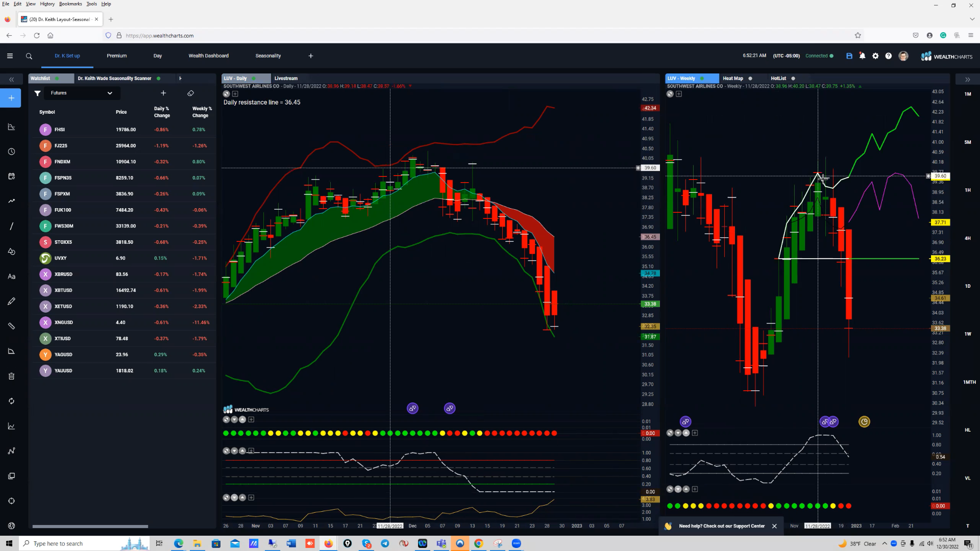This screenshot has width=980, height=551.
Task: Switch to the Dr. K Set up tab
Action: click(x=67, y=56)
